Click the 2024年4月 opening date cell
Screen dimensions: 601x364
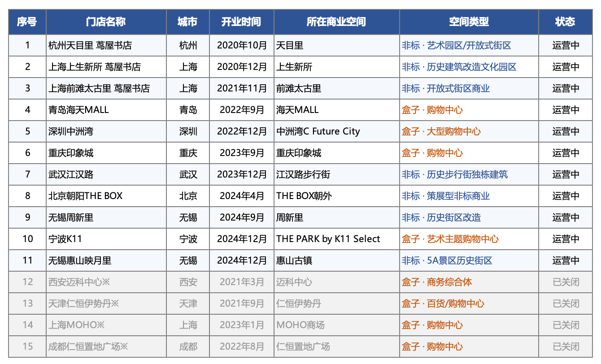pos(242,196)
